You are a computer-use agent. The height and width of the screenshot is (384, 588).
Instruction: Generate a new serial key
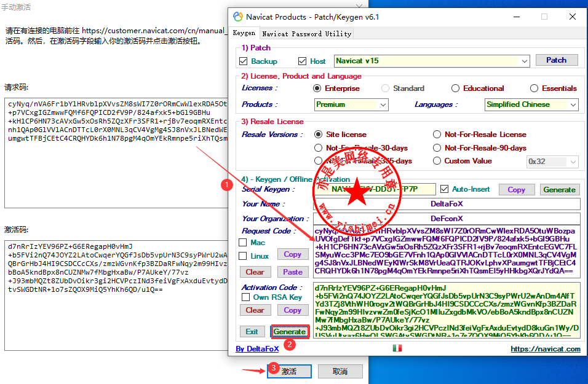[x=560, y=190]
